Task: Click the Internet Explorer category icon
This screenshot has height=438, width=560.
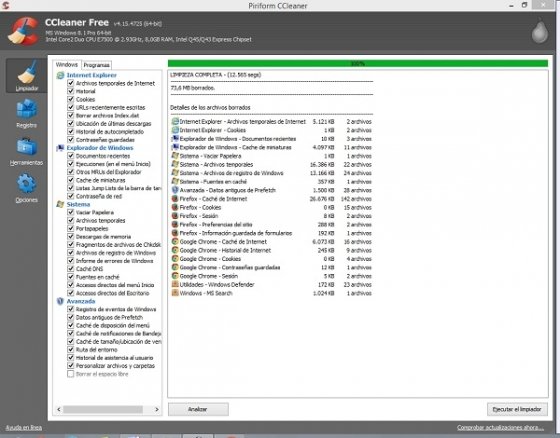Action: [x=60, y=75]
